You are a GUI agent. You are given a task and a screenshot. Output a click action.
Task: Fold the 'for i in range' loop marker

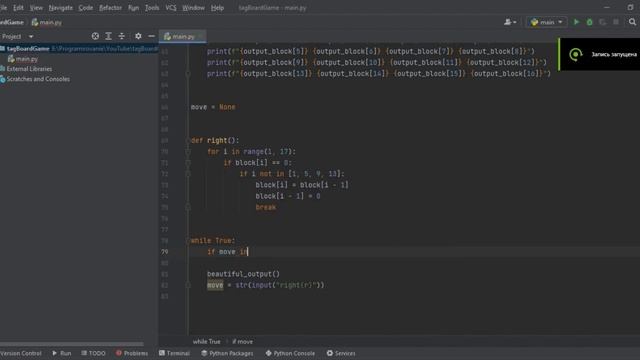pos(188,151)
